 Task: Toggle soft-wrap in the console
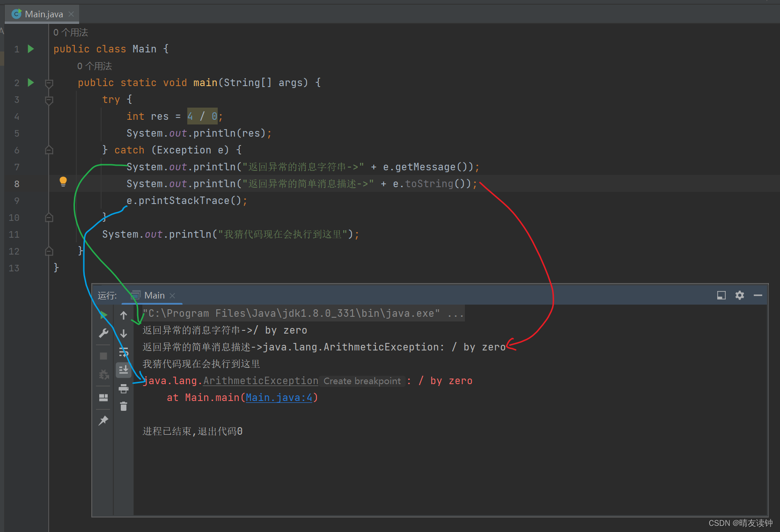pos(123,351)
